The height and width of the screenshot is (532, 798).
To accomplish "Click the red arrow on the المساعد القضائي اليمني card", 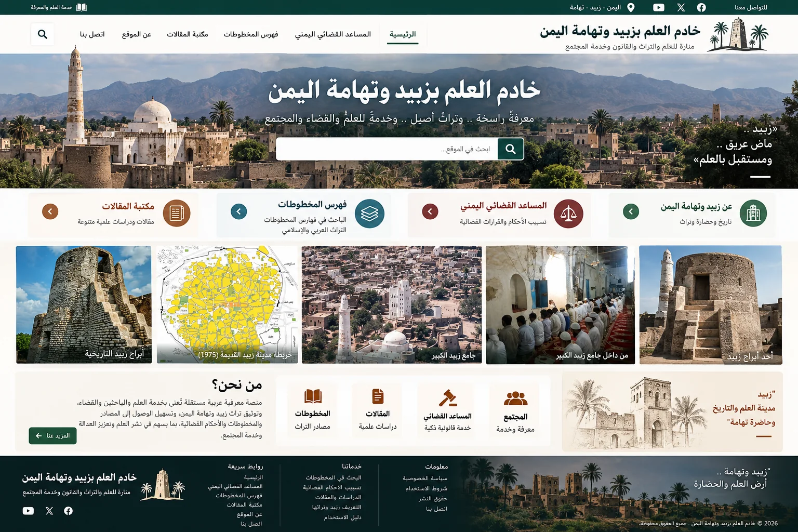I will tap(430, 211).
